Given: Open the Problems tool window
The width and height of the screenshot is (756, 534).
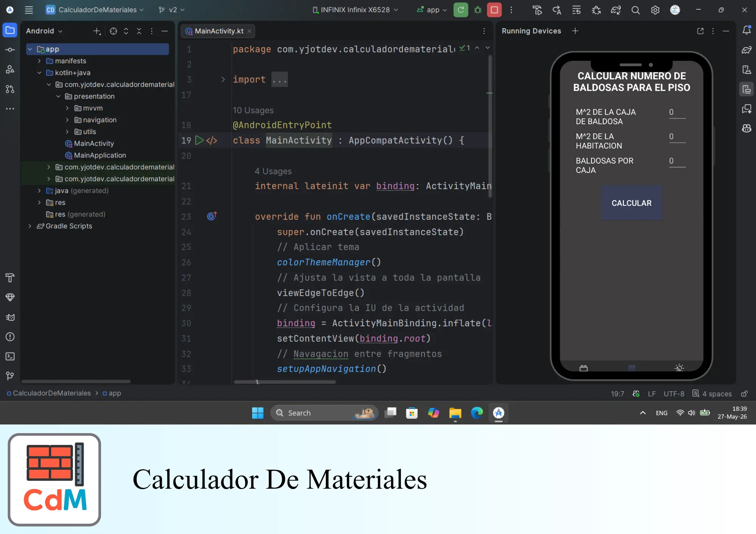Looking at the screenshot, I should 10,337.
